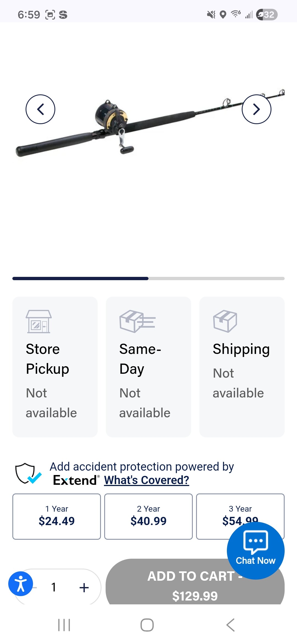297x644 pixels.
Task: Open the accessibility options icon
Action: (21, 583)
